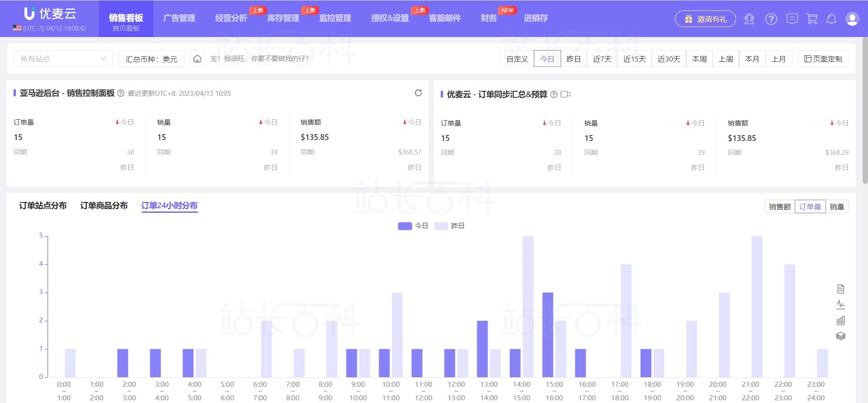The height and width of the screenshot is (403, 868).
Task: Open the help question mark icon in header
Action: coord(771,19)
